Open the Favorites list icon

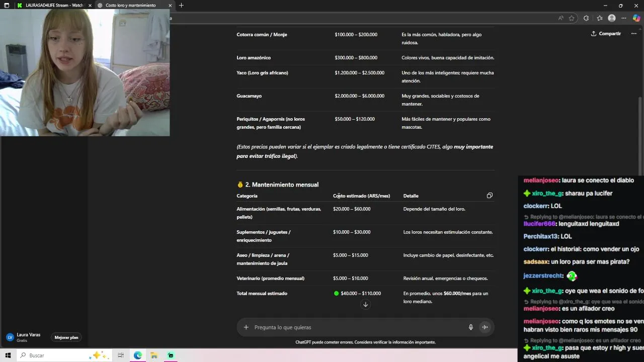[599, 18]
